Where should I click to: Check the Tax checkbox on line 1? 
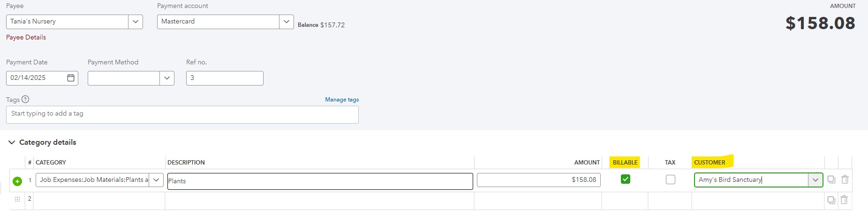[x=671, y=180]
